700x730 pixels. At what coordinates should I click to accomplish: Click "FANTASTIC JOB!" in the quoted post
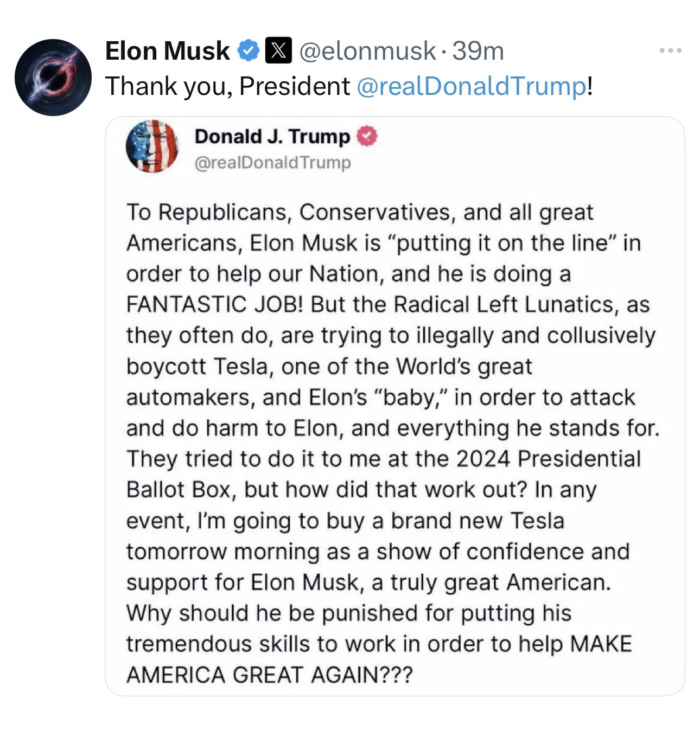coord(215,304)
